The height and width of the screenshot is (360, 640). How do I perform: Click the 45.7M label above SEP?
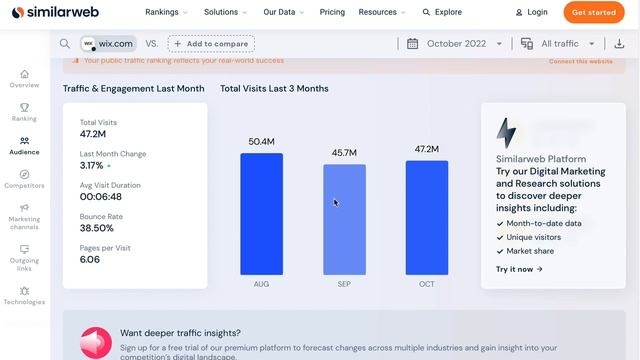[x=344, y=153]
